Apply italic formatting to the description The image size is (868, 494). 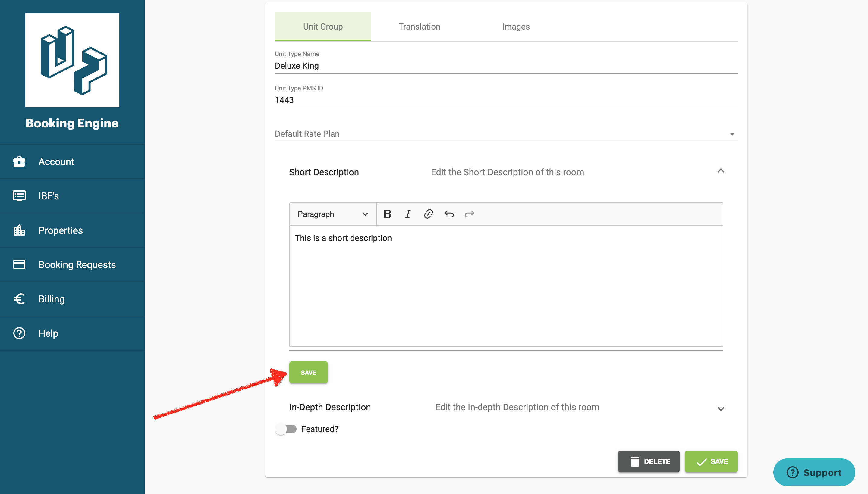click(x=408, y=214)
